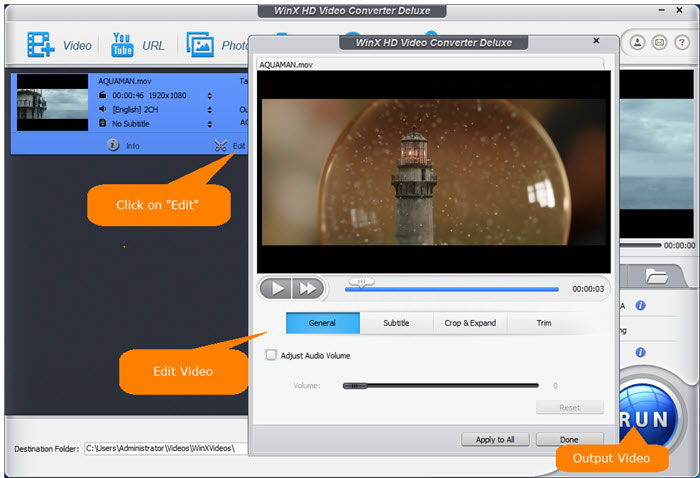Image resolution: width=700 pixels, height=478 pixels.
Task: Click the scissors Edit icon
Action: 221,145
